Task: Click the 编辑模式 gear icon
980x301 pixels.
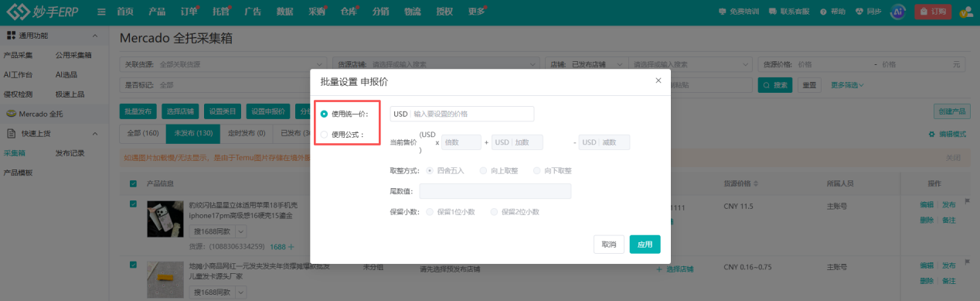Action: click(x=931, y=134)
